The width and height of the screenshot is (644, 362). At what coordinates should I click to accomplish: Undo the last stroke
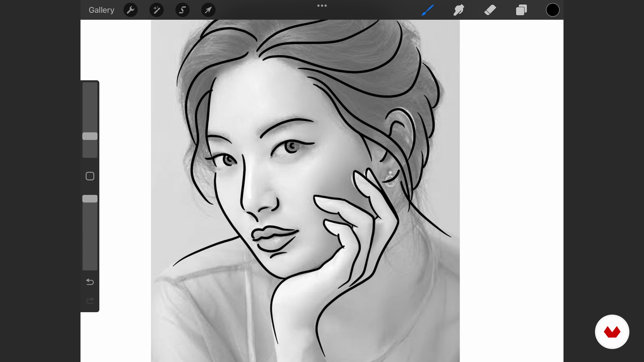click(x=90, y=282)
